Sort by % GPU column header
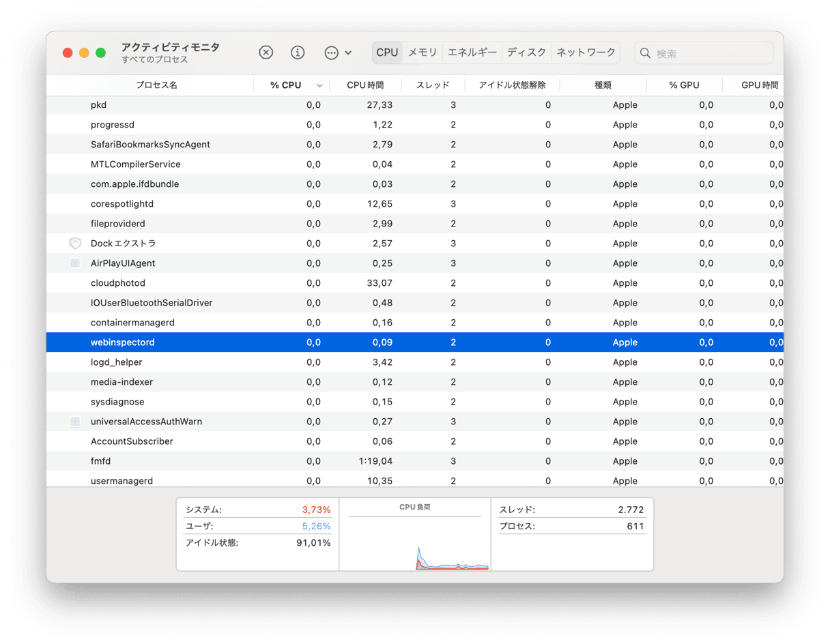The image size is (830, 644). point(684,85)
